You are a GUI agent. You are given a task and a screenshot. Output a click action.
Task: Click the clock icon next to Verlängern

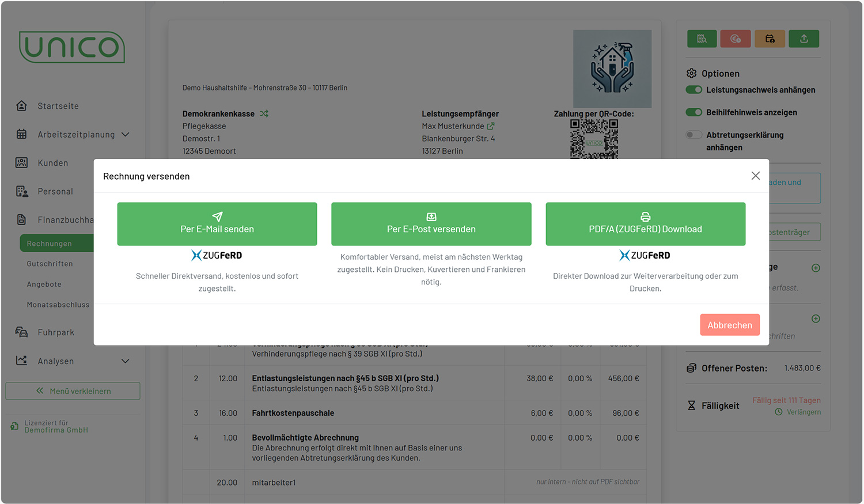point(779,412)
